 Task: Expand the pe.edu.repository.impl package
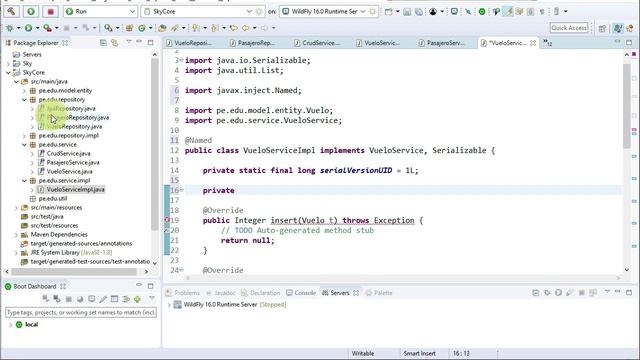24,136
